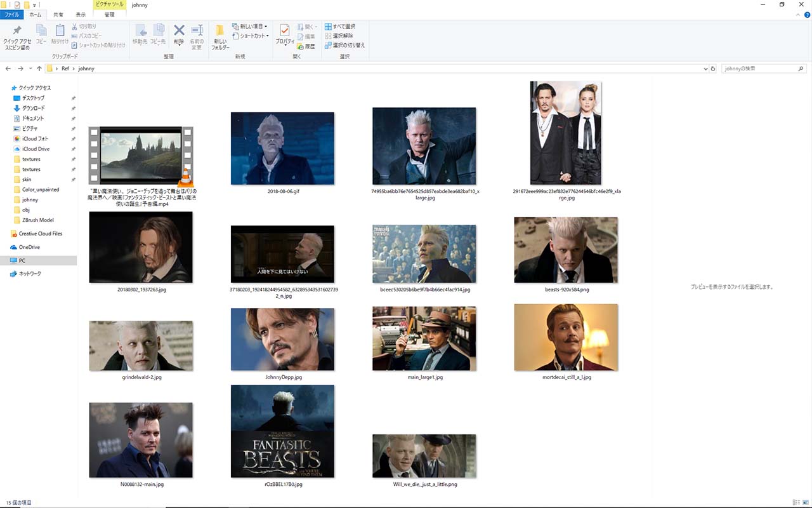Image resolution: width=812 pixels, height=508 pixels.
Task: Select the 2018-08-06.gif thumbnail
Action: point(282,148)
